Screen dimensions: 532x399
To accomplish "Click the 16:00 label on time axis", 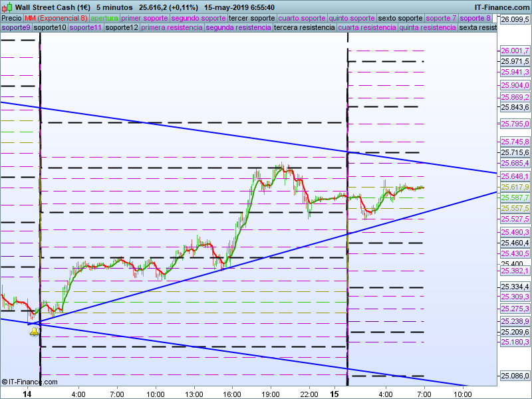I will (232, 394).
